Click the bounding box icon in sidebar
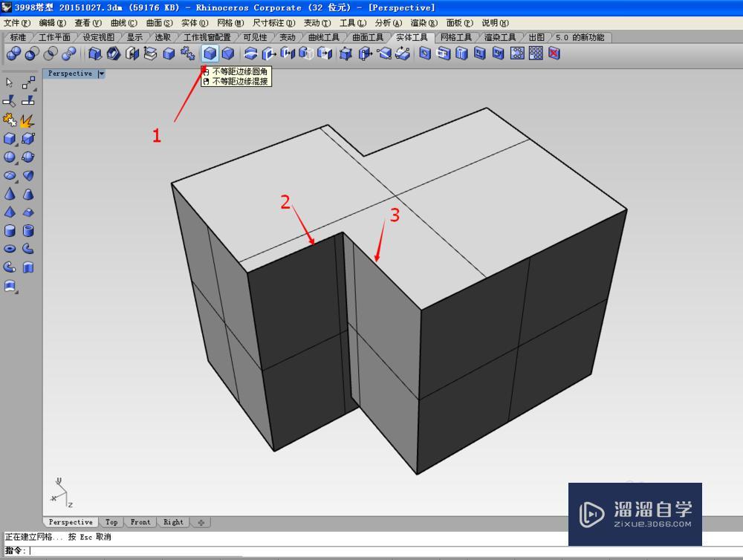 28,138
